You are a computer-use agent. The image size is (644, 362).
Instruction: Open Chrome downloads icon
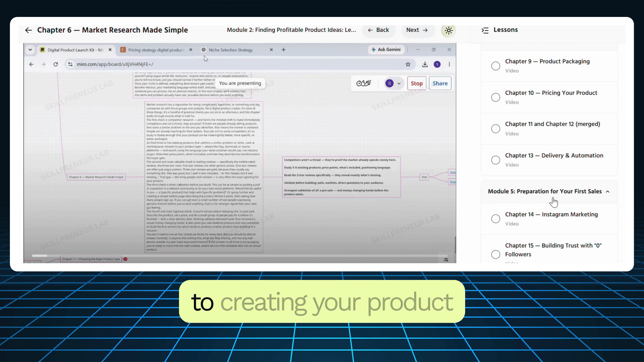[x=425, y=65]
